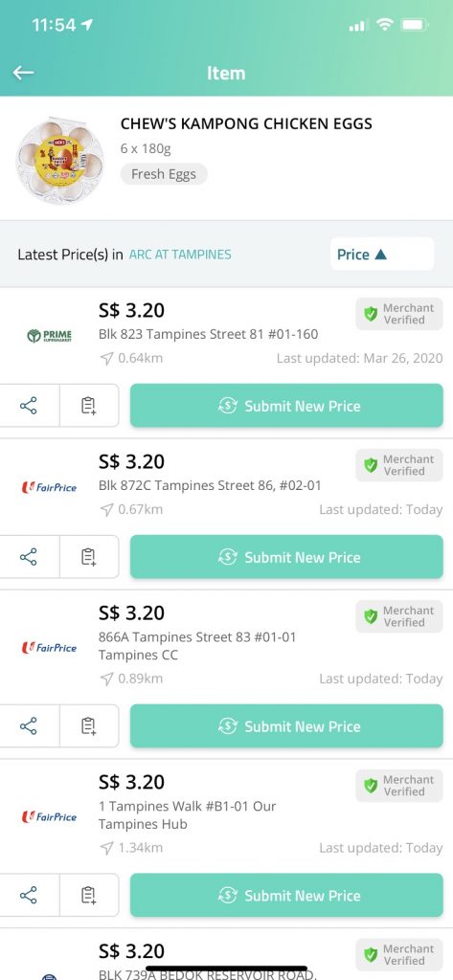
Task: Add FairPrice Street 86 item to list
Action: [x=89, y=557]
